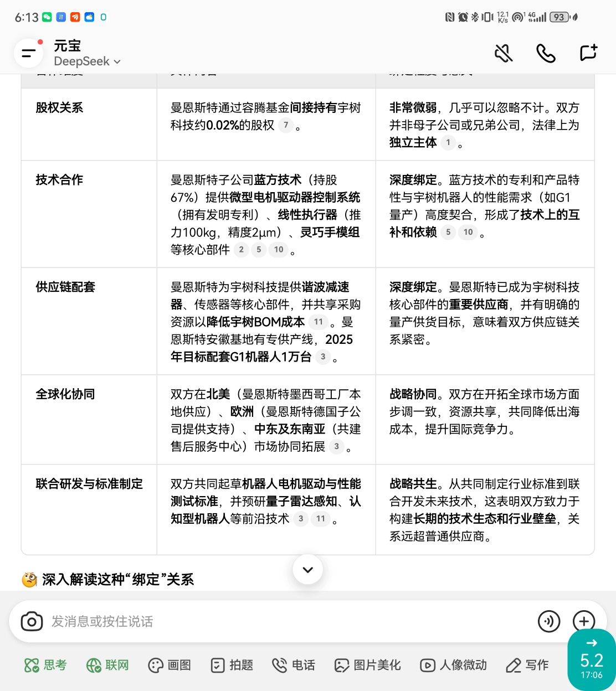Open citation 5 after 补和依赖
Screen dimensions: 616x691
click(448, 232)
